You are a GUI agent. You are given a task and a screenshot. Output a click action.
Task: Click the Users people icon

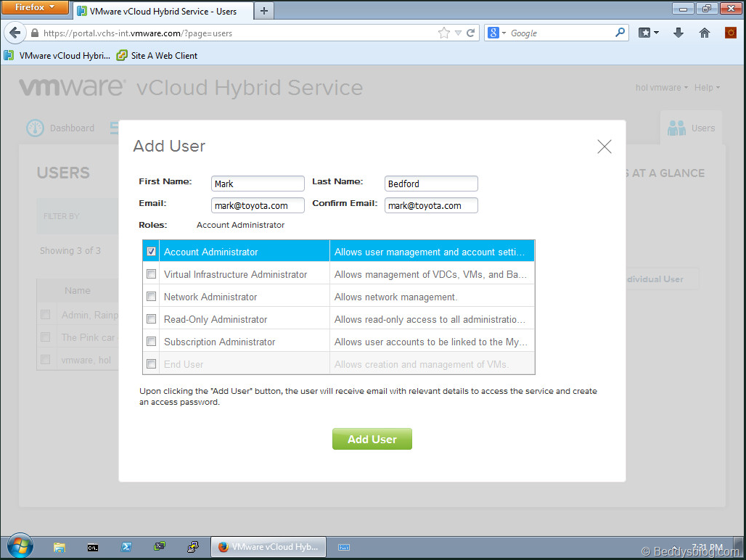point(676,128)
